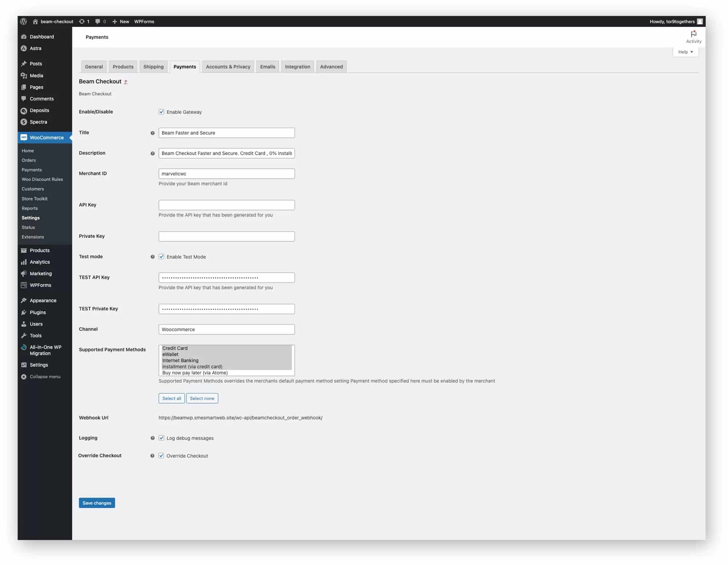Open the Integration tab
The image size is (728, 564).
tap(297, 67)
